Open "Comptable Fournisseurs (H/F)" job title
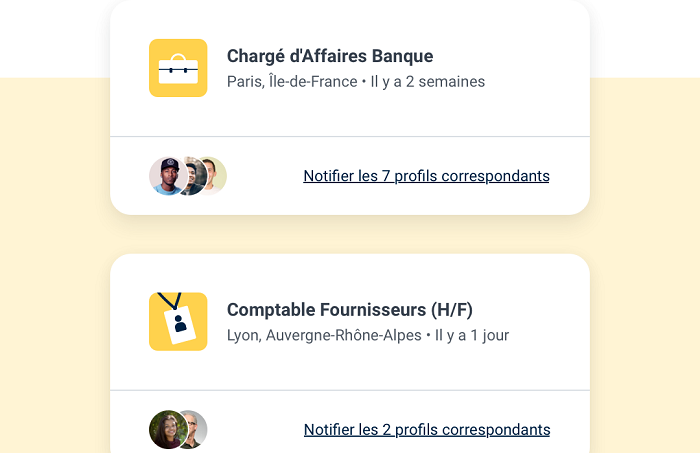 pyautogui.click(x=349, y=309)
